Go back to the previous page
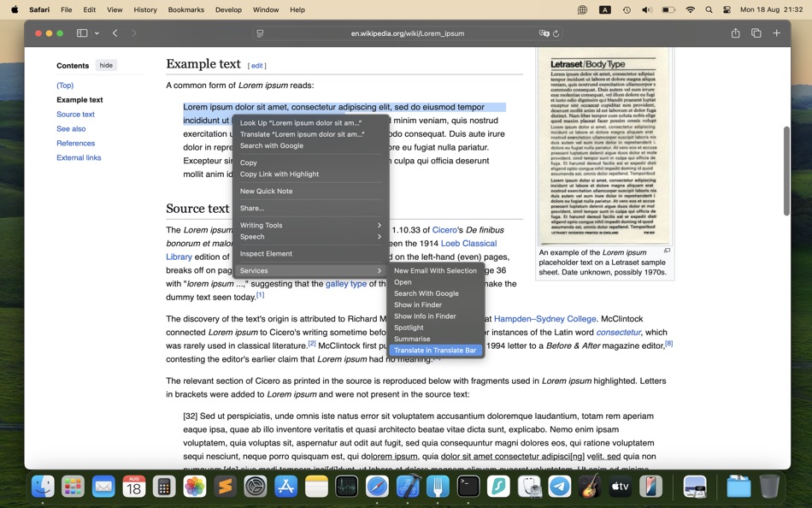 [x=115, y=33]
